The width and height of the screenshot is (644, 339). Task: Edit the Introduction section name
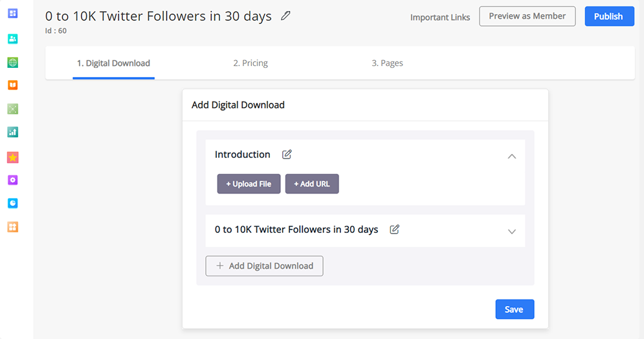pos(287,155)
